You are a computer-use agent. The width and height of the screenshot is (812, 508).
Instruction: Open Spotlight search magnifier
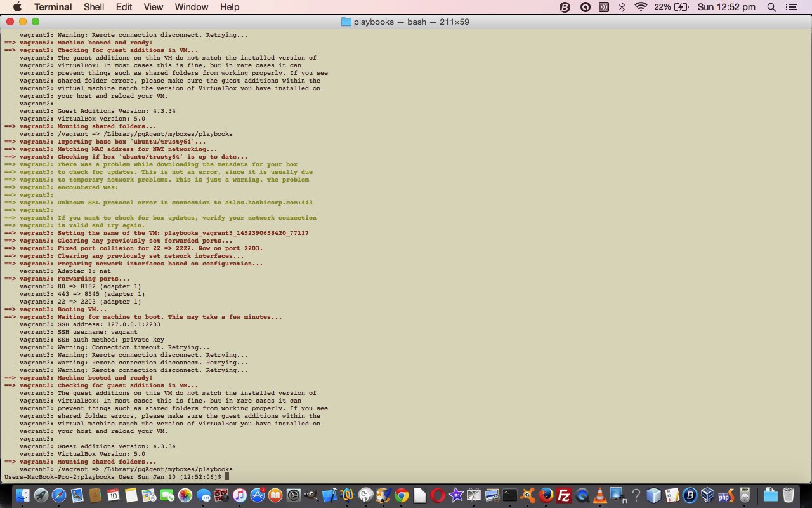pyautogui.click(x=771, y=7)
